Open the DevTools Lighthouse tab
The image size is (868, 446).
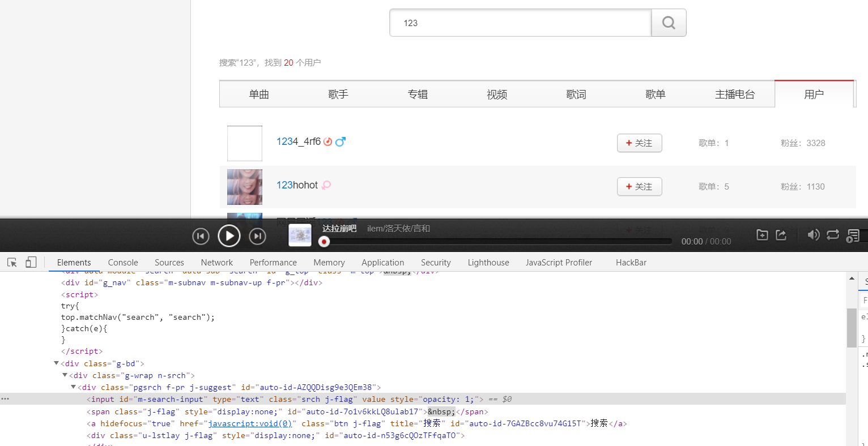(488, 263)
